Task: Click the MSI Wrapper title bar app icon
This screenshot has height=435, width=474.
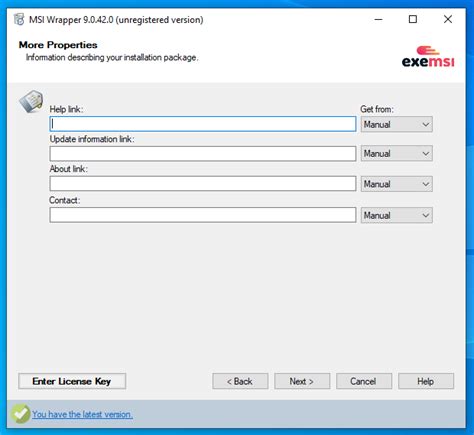Action: [19, 19]
